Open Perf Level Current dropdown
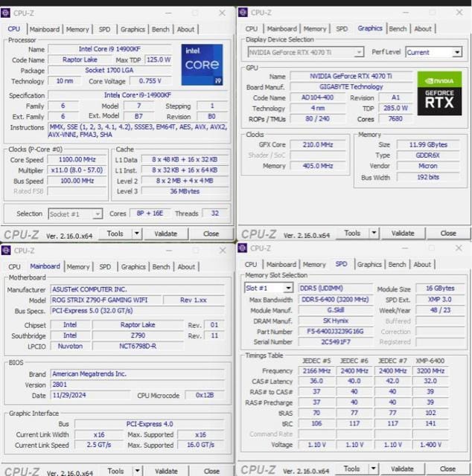Viewport: 472px width, 476px height. pyautogui.click(x=434, y=52)
